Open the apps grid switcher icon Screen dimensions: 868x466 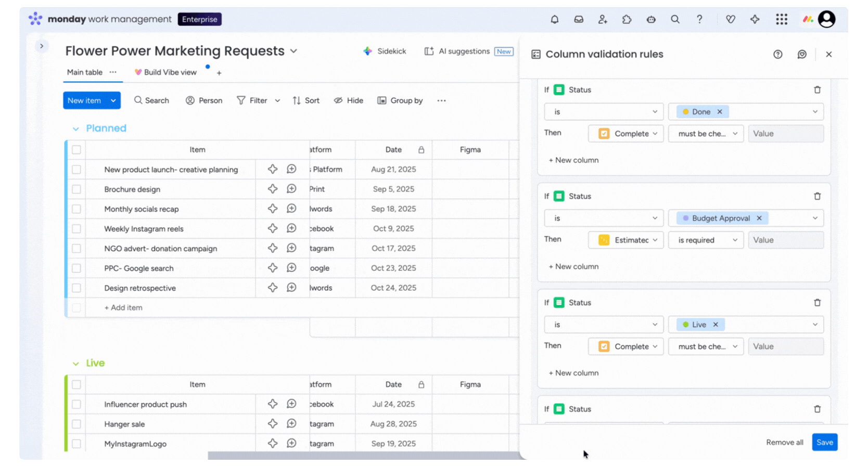pos(781,19)
